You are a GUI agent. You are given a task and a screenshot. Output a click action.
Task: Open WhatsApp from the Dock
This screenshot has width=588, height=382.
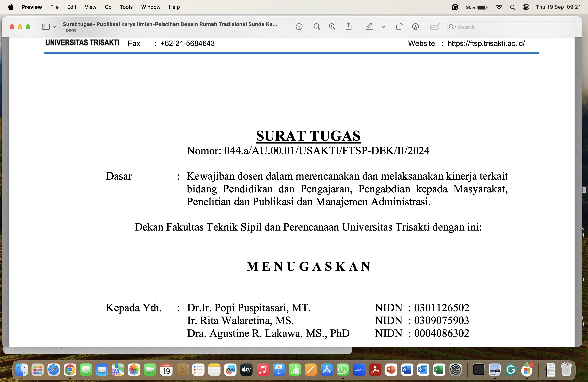point(343,369)
